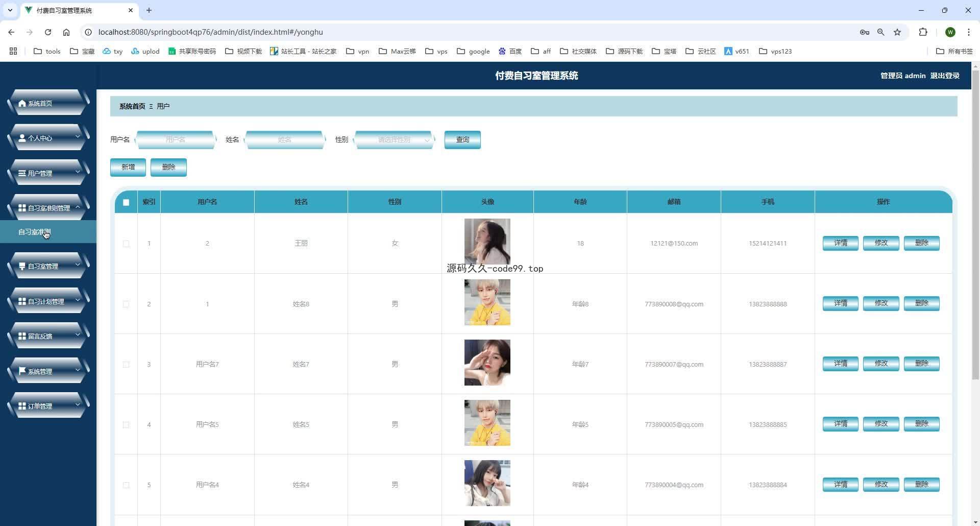Expand the 个人中心 menu chevron
The height and width of the screenshot is (526, 980).
[x=78, y=137]
